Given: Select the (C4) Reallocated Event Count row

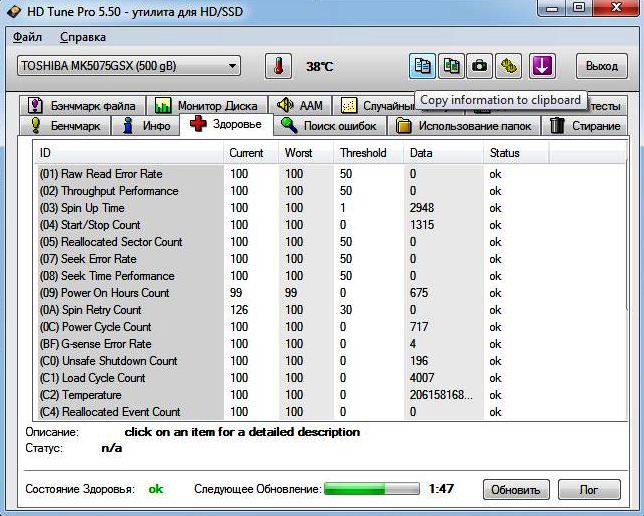Looking at the screenshot, I should [x=331, y=412].
